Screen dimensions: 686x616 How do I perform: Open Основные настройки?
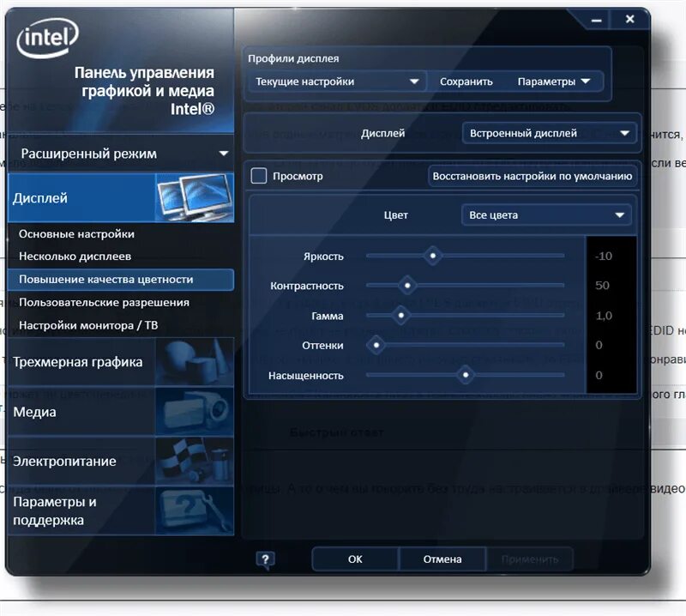76,234
